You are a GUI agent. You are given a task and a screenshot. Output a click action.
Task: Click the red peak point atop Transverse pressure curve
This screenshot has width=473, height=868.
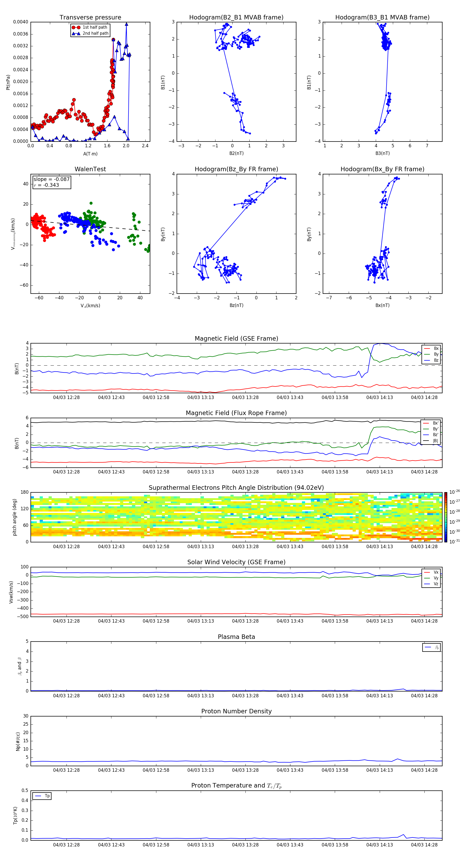114,40
